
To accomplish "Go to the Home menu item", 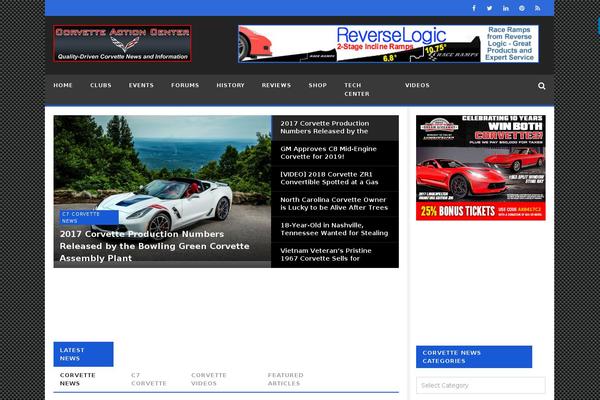I will 63,85.
